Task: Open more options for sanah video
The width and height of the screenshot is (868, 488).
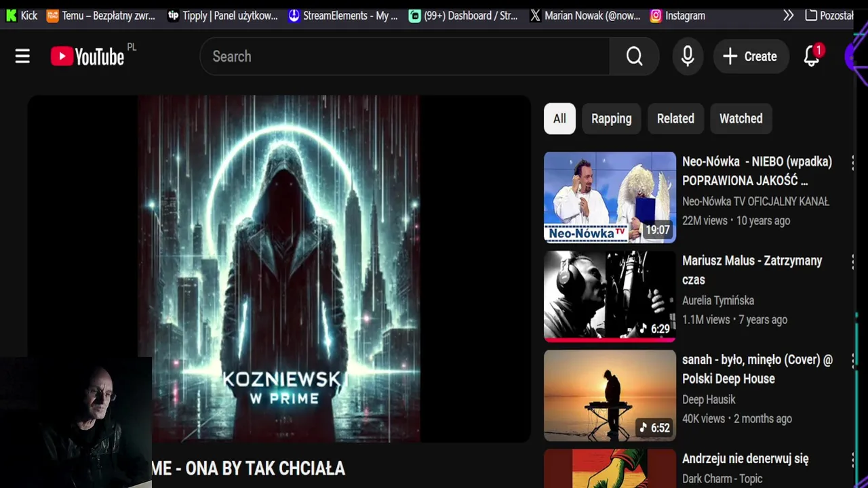Action: 852,361
